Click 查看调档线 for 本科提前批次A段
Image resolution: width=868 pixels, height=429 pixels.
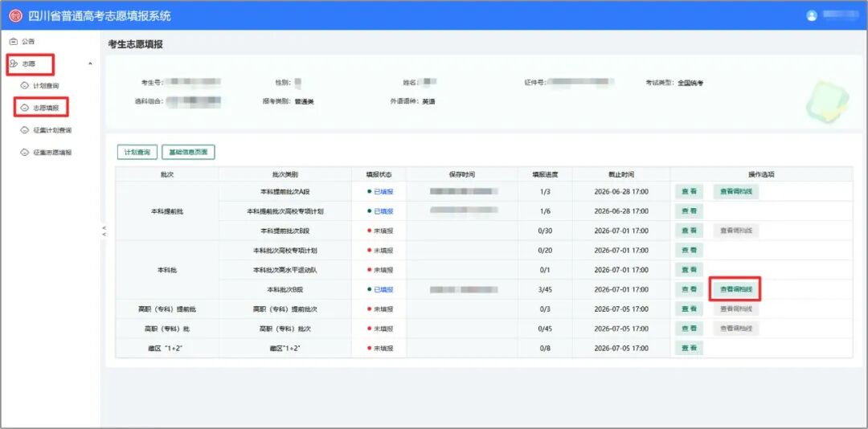pos(735,191)
